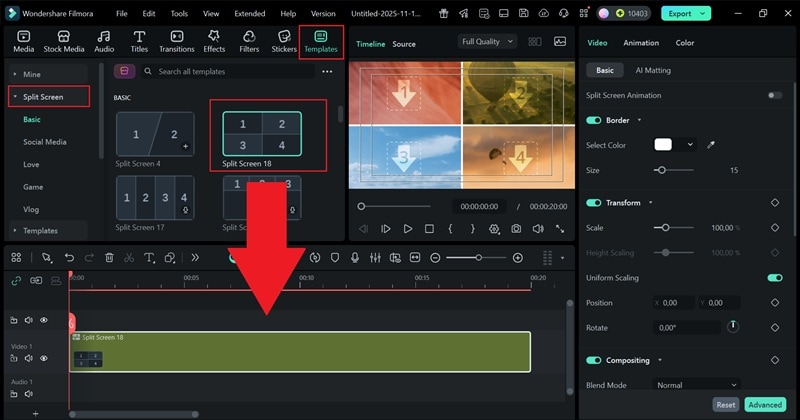Screen dimensions: 800x420
Task: Toggle the Compositing switch
Action: click(x=593, y=360)
